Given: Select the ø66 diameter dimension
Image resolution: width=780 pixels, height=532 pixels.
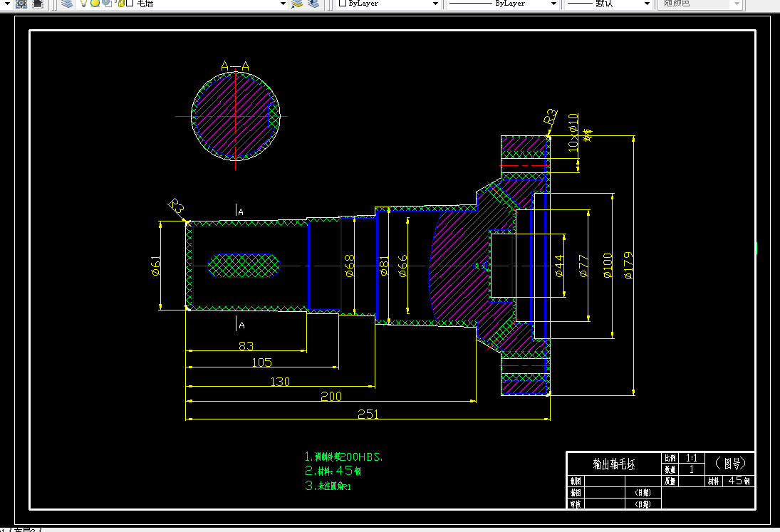Looking at the screenshot, I should coord(402,266).
